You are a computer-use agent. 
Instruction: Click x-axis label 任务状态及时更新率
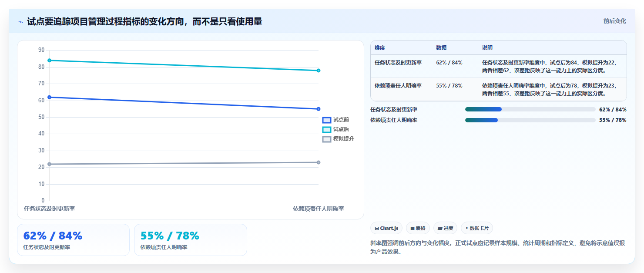coord(49,209)
